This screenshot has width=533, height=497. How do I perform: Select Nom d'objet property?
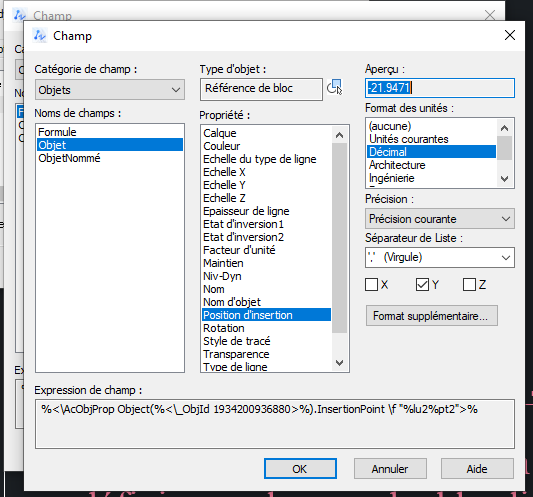coord(266,302)
